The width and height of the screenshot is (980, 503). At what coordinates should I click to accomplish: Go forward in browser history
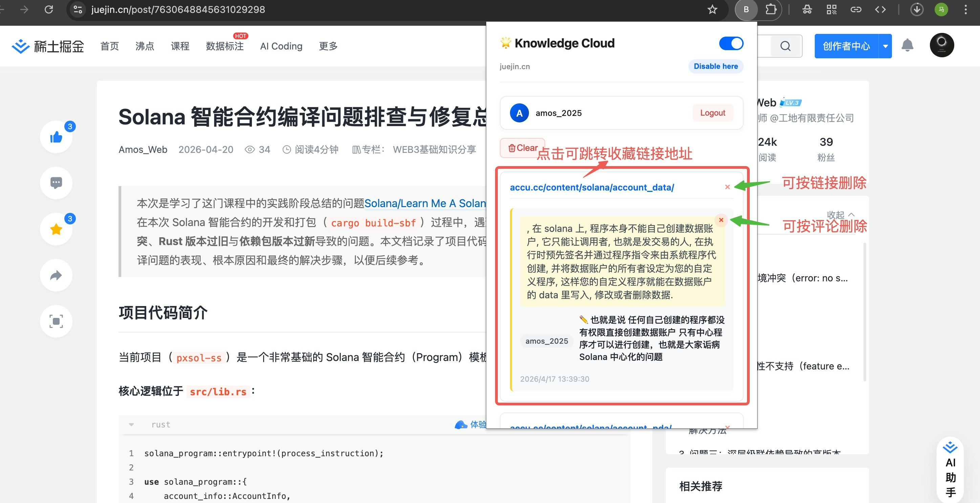tap(24, 9)
